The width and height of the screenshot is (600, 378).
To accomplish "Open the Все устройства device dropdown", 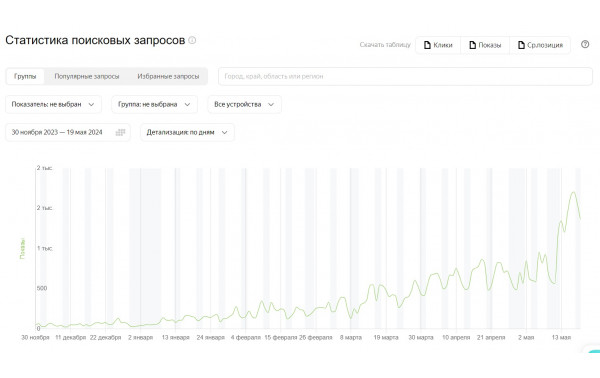I will coord(244,104).
